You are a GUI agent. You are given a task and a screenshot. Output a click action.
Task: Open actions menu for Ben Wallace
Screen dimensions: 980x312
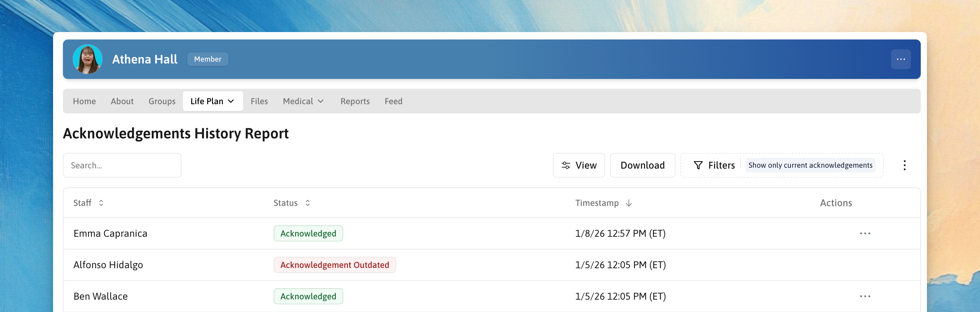865,296
